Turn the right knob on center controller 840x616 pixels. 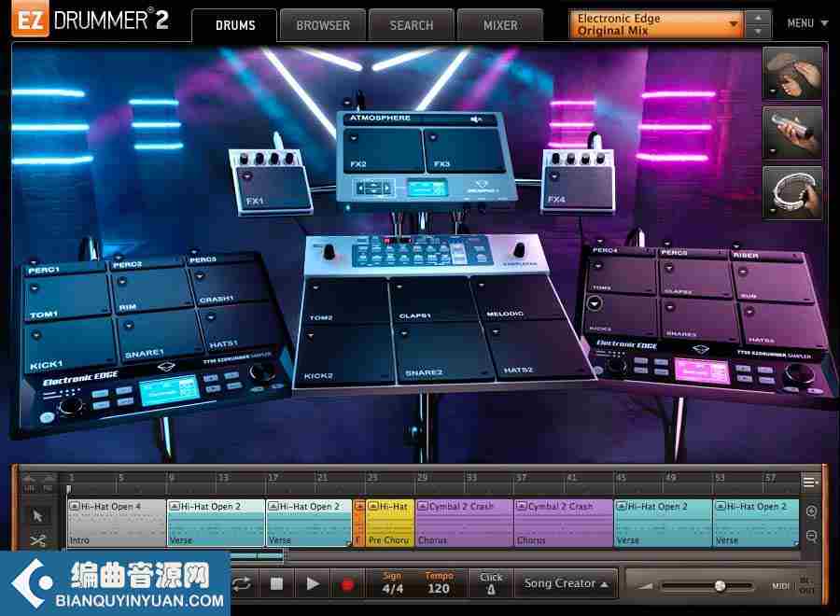pyautogui.click(x=519, y=249)
